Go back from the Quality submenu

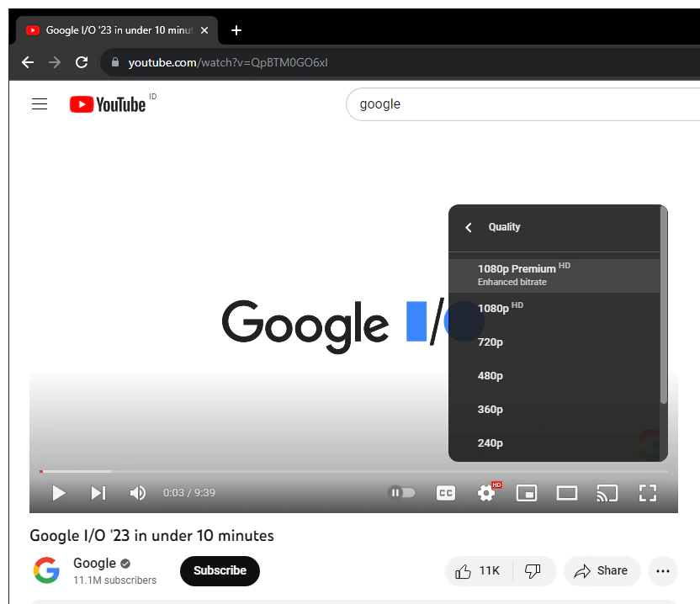pos(469,227)
